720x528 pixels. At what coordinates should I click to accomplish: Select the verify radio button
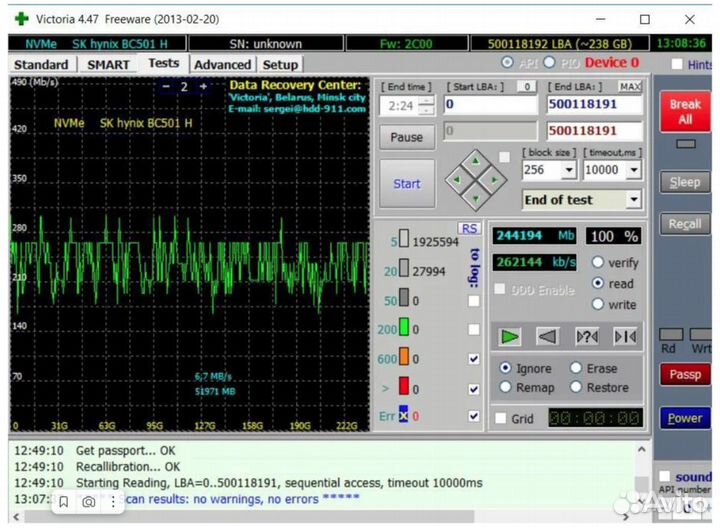coord(599,262)
